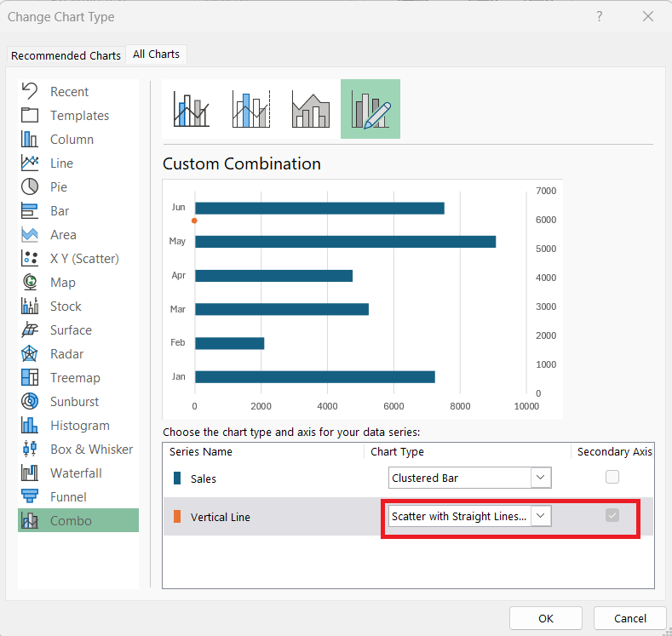Pick the X Y Scatter category icon
Image resolution: width=672 pixels, height=636 pixels.
pyautogui.click(x=30, y=258)
